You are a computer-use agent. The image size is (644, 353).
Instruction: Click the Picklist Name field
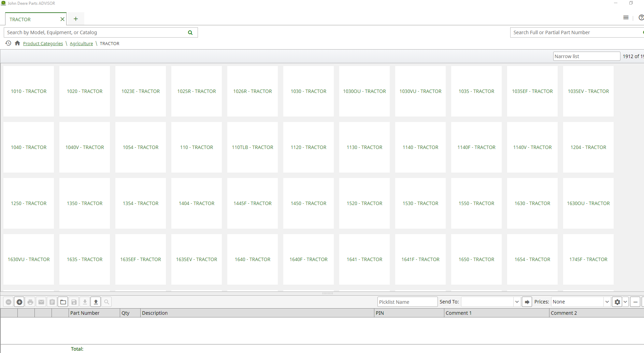pos(407,302)
